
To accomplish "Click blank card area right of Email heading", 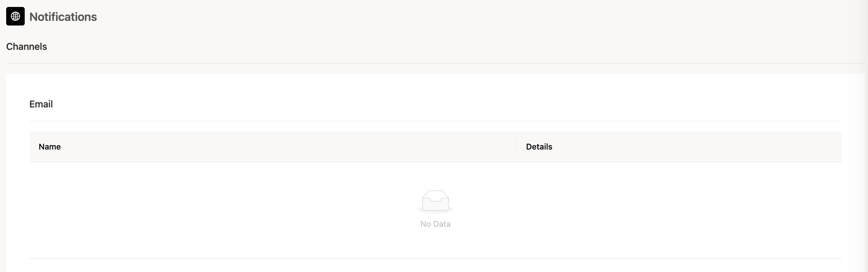I will coord(447,104).
